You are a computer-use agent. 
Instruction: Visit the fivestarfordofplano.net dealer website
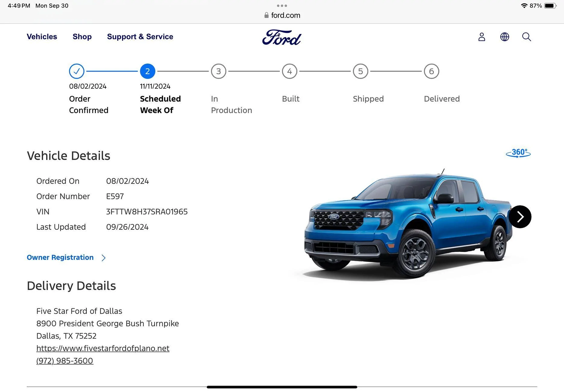point(103,348)
